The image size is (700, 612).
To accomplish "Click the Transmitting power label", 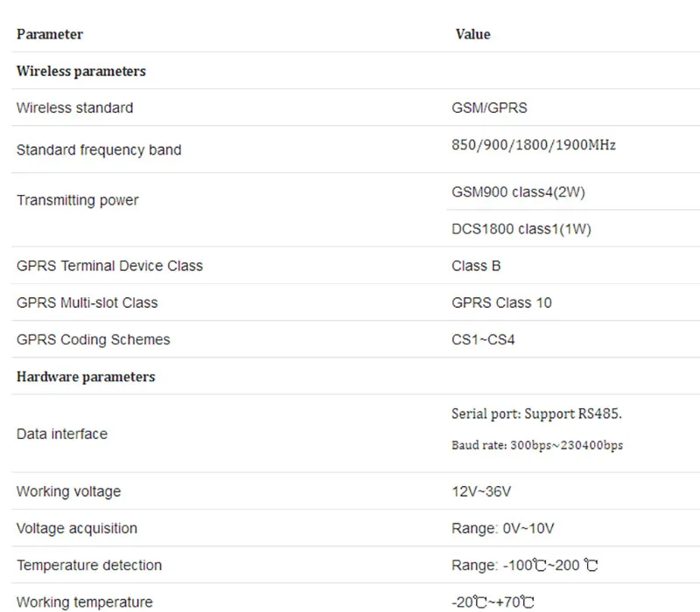I will [x=77, y=200].
